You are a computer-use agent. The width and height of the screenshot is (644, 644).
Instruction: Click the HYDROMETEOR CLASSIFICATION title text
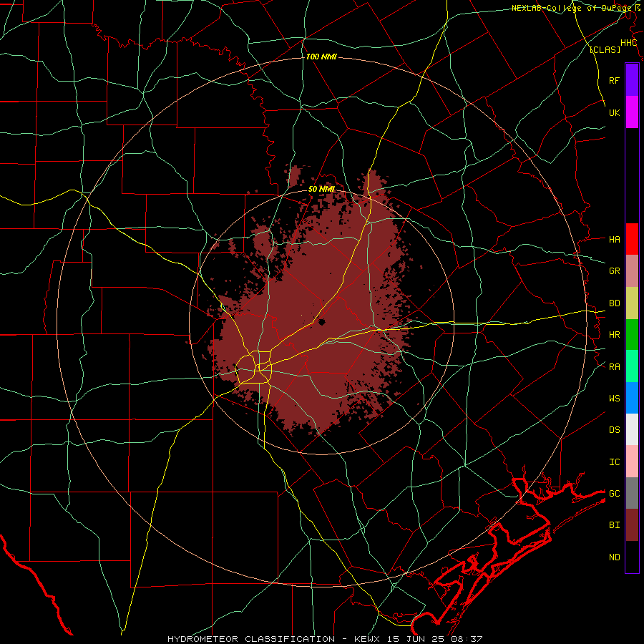coord(251,639)
